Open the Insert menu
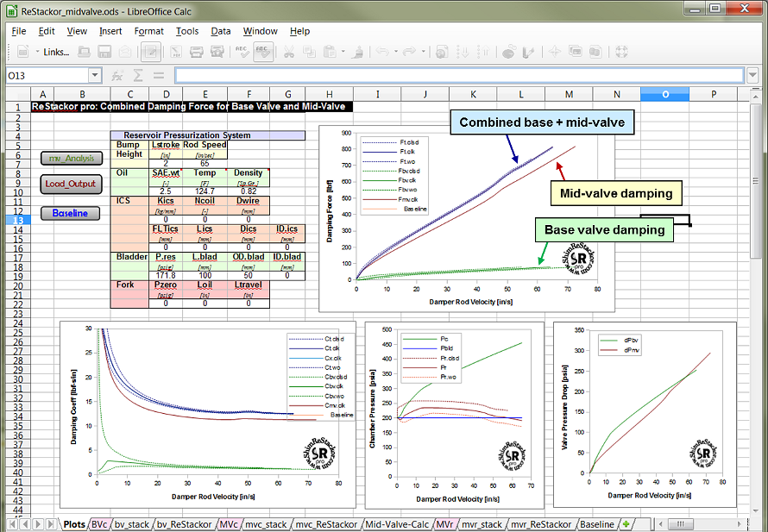The image size is (768, 532). (110, 31)
